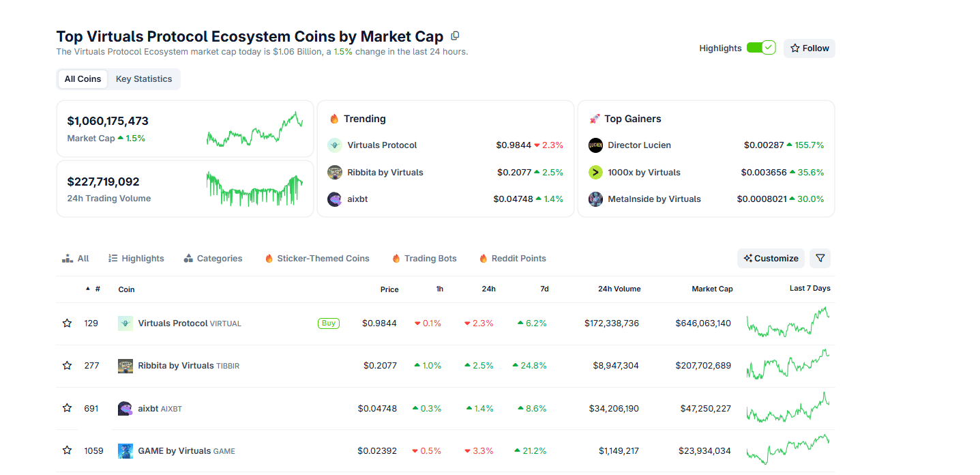Click the Ribbita by Virtuals coin logo
The height and width of the screenshot is (475, 980).
coord(125,365)
